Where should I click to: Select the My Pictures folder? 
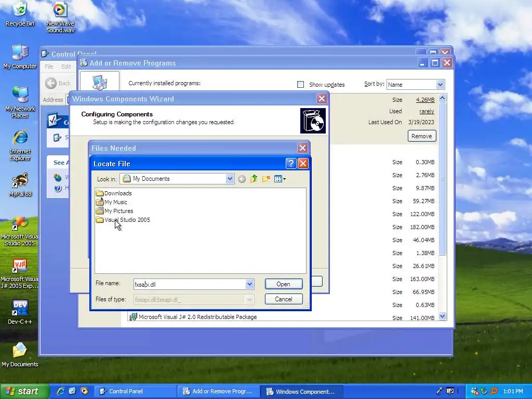point(114,211)
